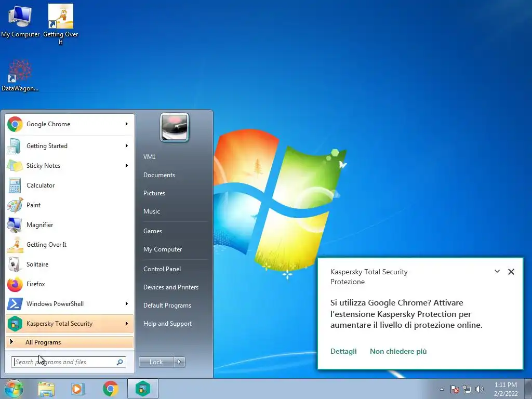Expand Google Chrome jump list arrow
This screenshot has width=532, height=399.
tap(127, 124)
